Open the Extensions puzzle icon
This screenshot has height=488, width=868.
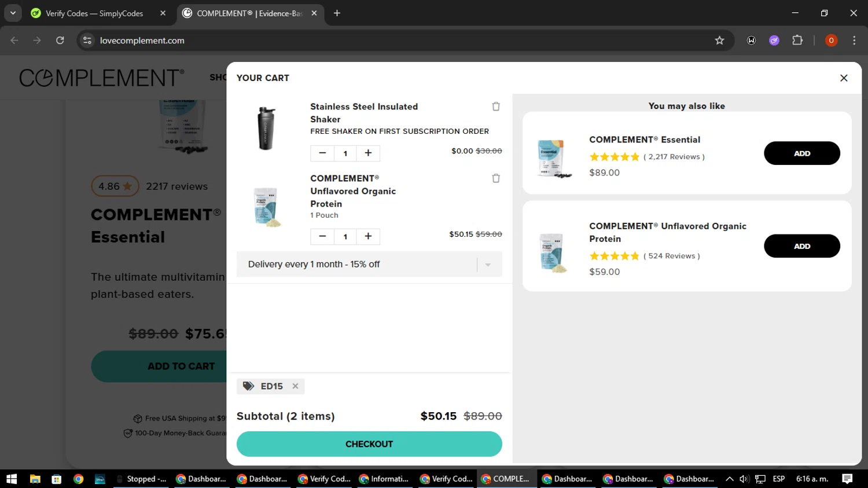pyautogui.click(x=797, y=41)
